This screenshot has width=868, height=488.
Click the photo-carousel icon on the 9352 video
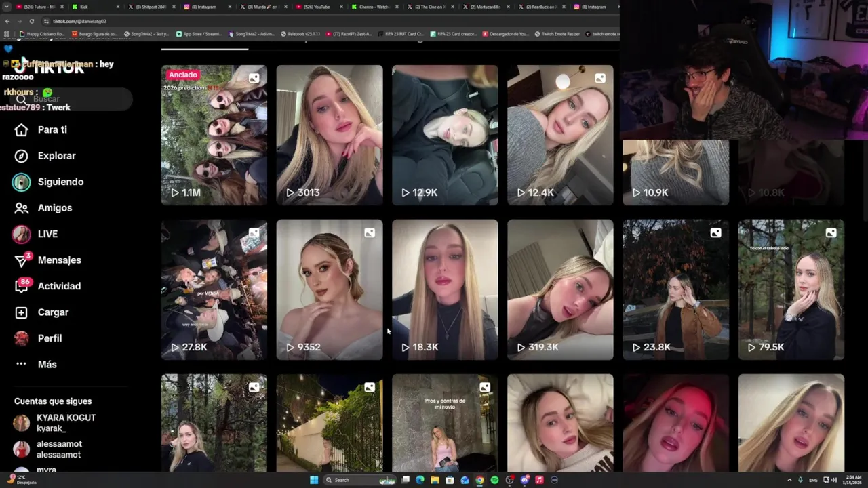pos(370,232)
